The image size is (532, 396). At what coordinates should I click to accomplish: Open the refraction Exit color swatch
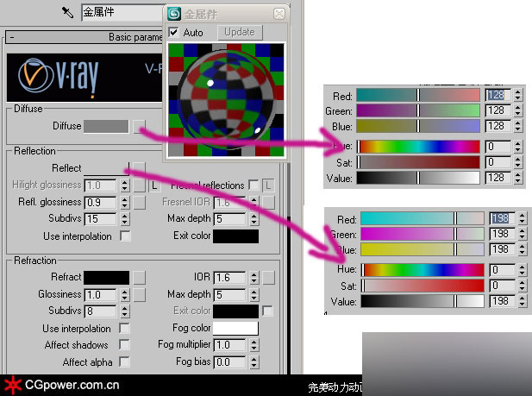235,311
